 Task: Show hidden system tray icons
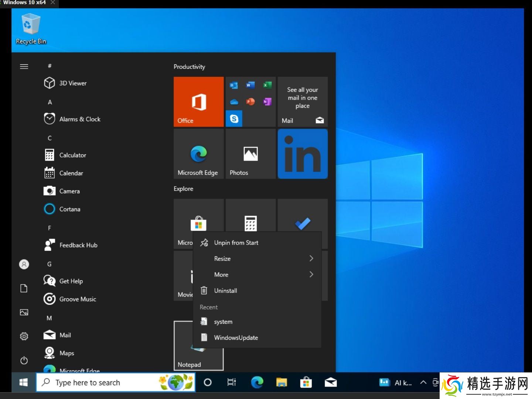423,382
